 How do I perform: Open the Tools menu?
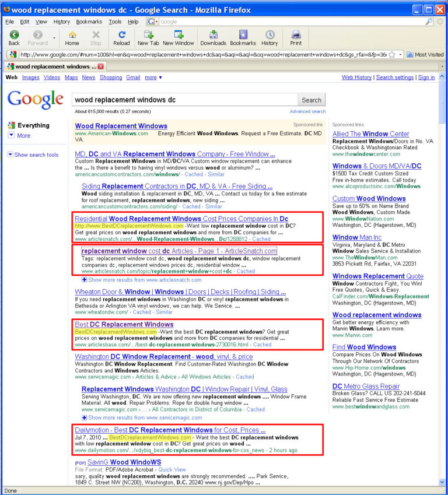click(x=115, y=22)
